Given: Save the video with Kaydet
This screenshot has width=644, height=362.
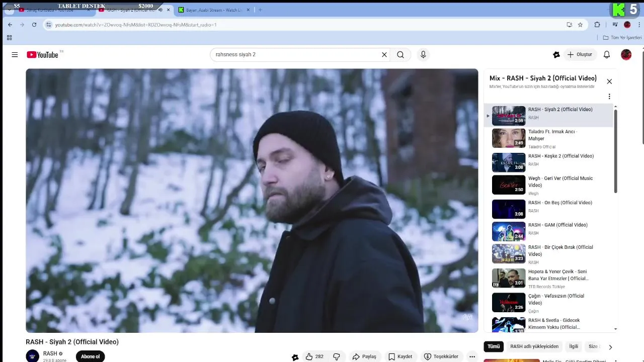Looking at the screenshot, I should (x=400, y=356).
